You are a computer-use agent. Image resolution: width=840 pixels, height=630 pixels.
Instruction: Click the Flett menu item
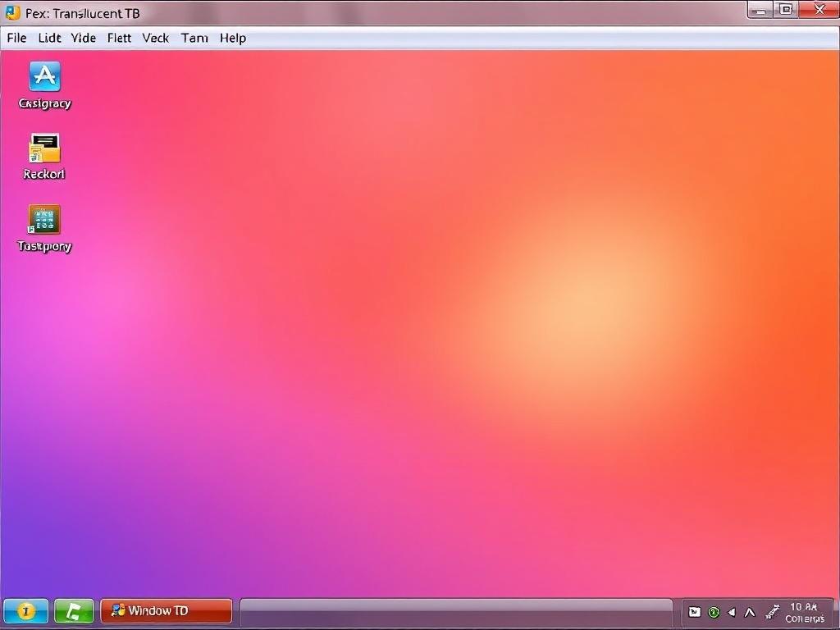tap(119, 38)
